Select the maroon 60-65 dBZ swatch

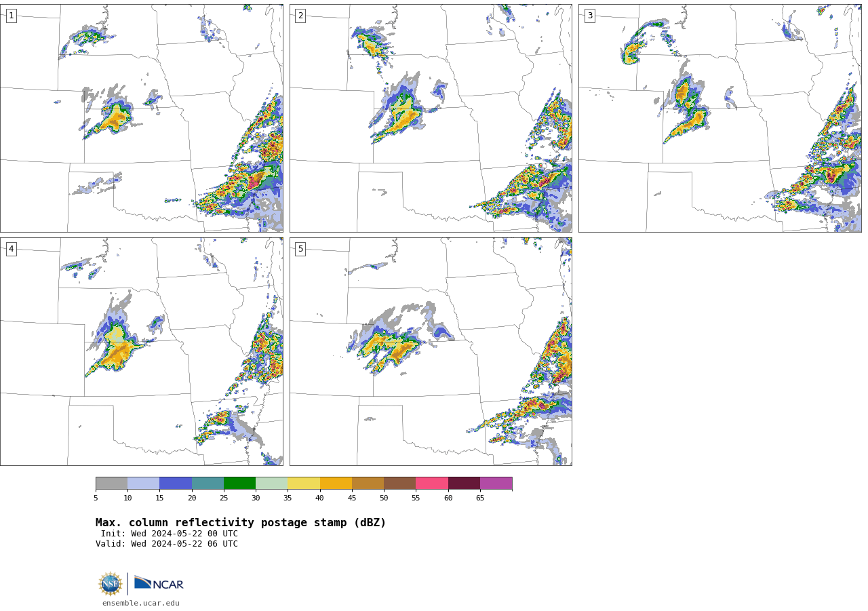pyautogui.click(x=464, y=484)
